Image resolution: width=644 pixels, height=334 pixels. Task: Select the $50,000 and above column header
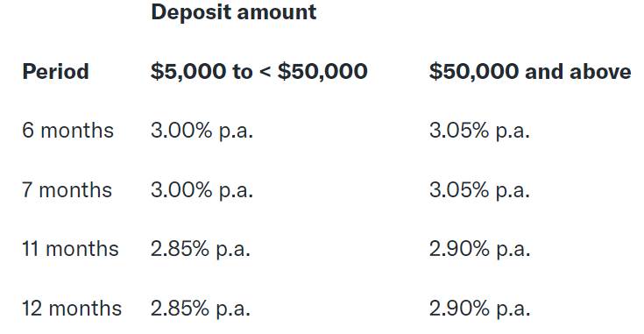[x=530, y=72]
